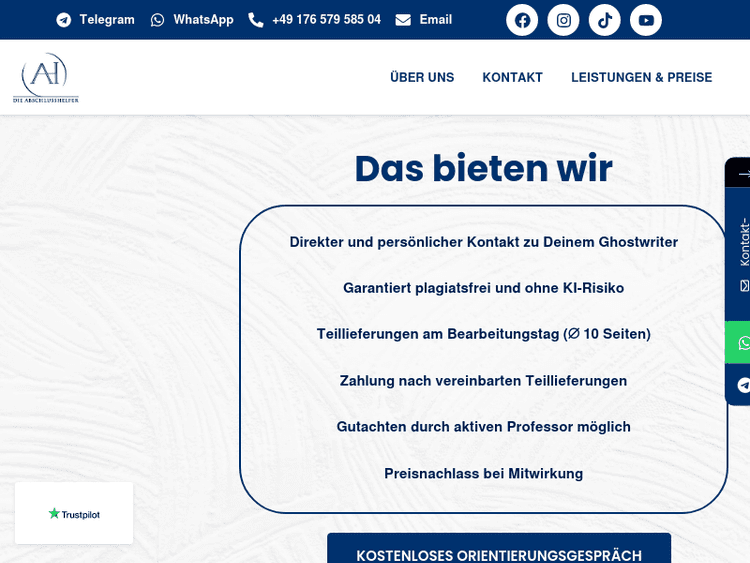Image resolution: width=750 pixels, height=563 pixels.
Task: Click Kostenloses Orientierungsgespräch button
Action: [499, 549]
